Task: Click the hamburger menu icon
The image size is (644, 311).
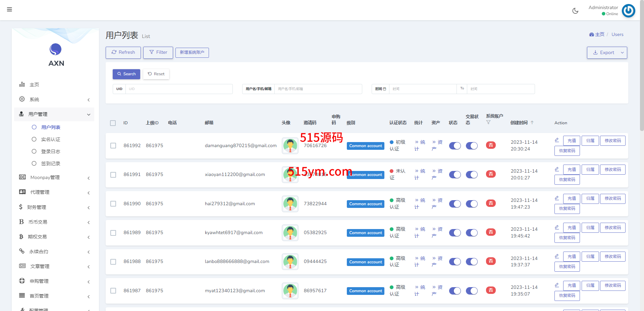Action: [x=9, y=9]
